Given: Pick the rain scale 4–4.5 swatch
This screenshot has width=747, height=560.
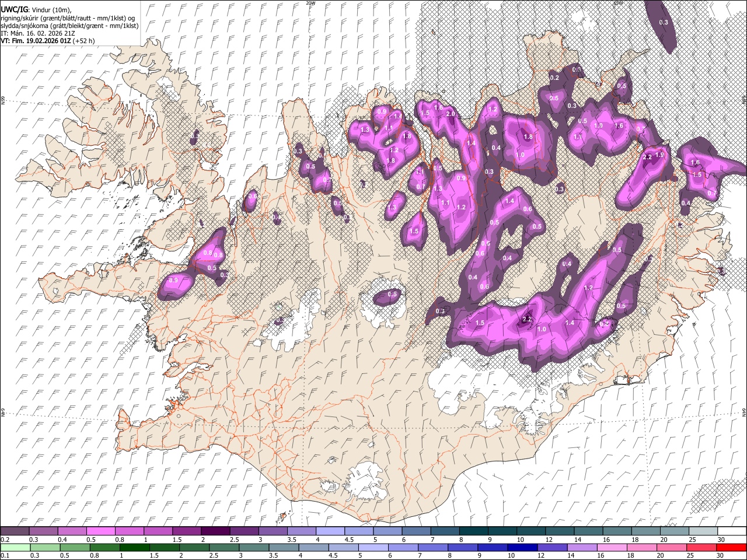Looking at the screenshot, I should point(313,547).
